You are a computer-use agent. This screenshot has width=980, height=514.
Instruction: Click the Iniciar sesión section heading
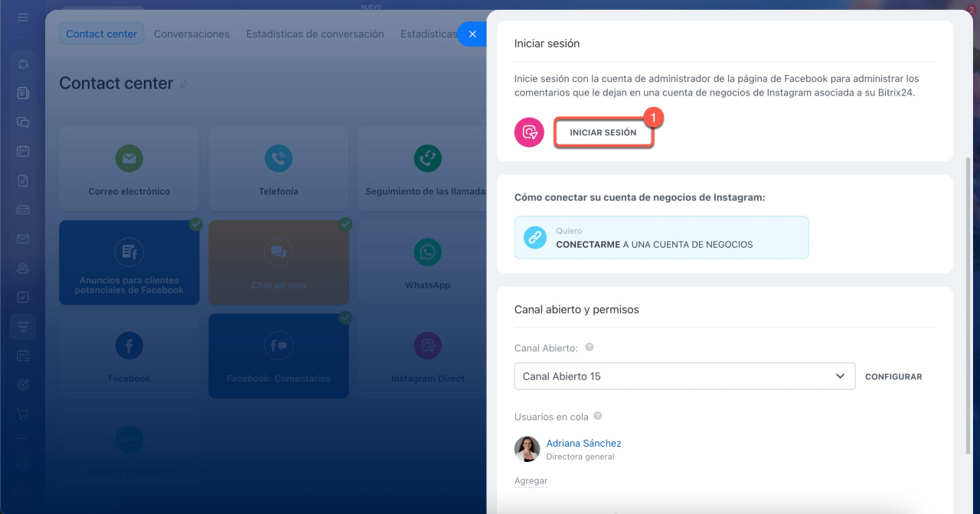point(547,44)
